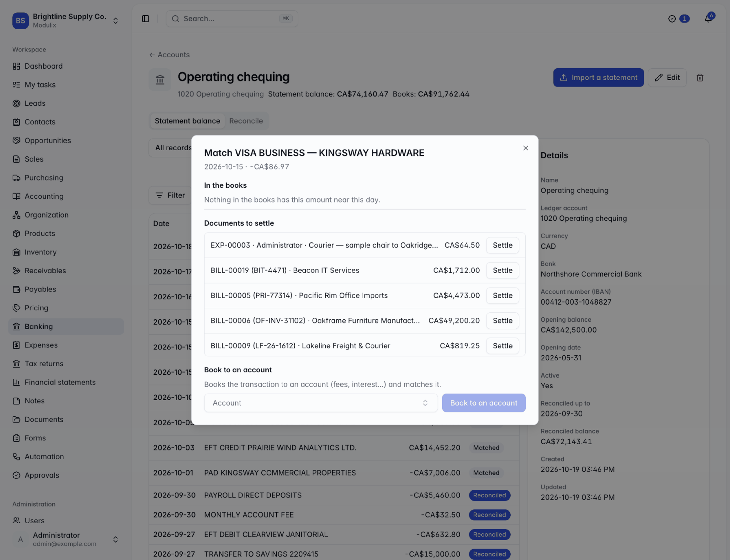The width and height of the screenshot is (730, 560).
Task: Go to Receivables
Action: point(66,271)
